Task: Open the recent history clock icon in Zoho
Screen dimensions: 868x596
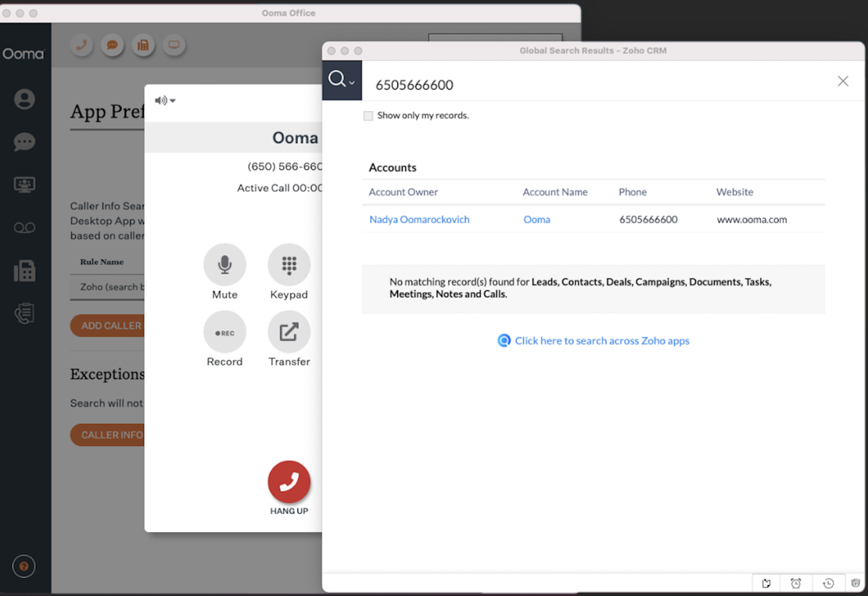Action: [x=828, y=584]
